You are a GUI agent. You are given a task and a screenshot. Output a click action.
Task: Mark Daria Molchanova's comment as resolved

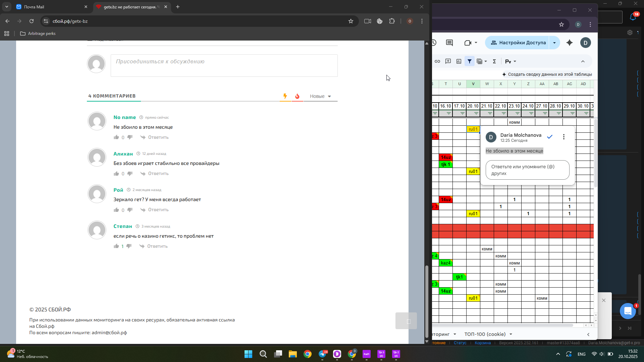coord(550,137)
